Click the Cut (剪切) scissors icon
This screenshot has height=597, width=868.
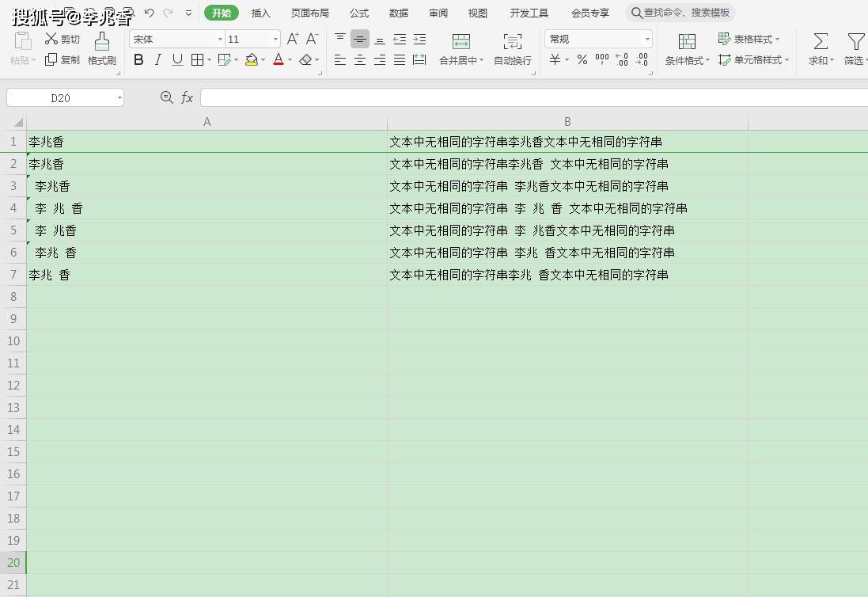[x=51, y=39]
